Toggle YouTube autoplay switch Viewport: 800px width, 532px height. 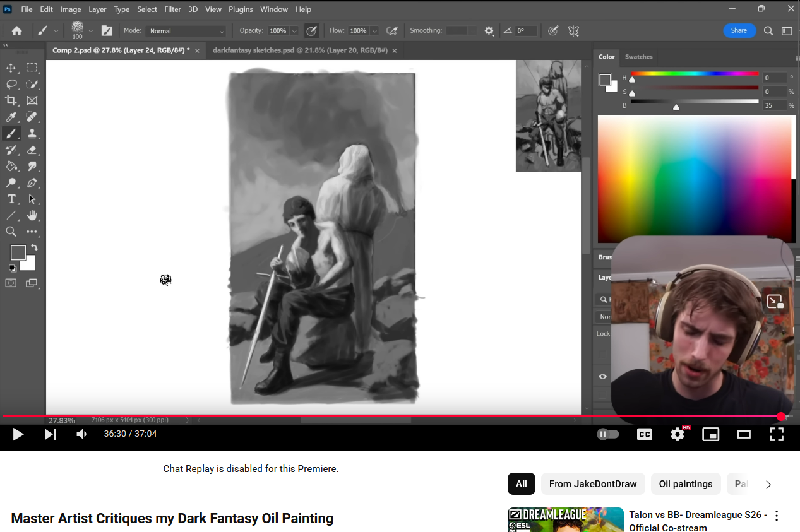(x=608, y=434)
